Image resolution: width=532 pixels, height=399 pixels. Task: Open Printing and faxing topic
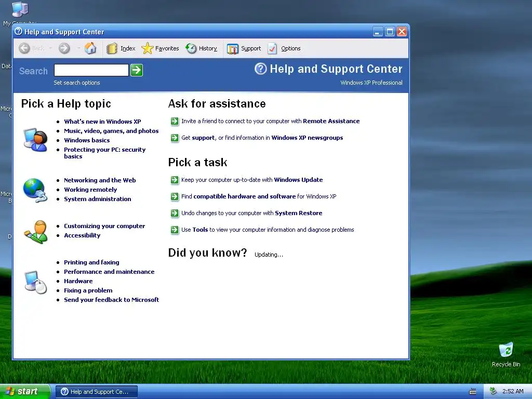tap(91, 262)
